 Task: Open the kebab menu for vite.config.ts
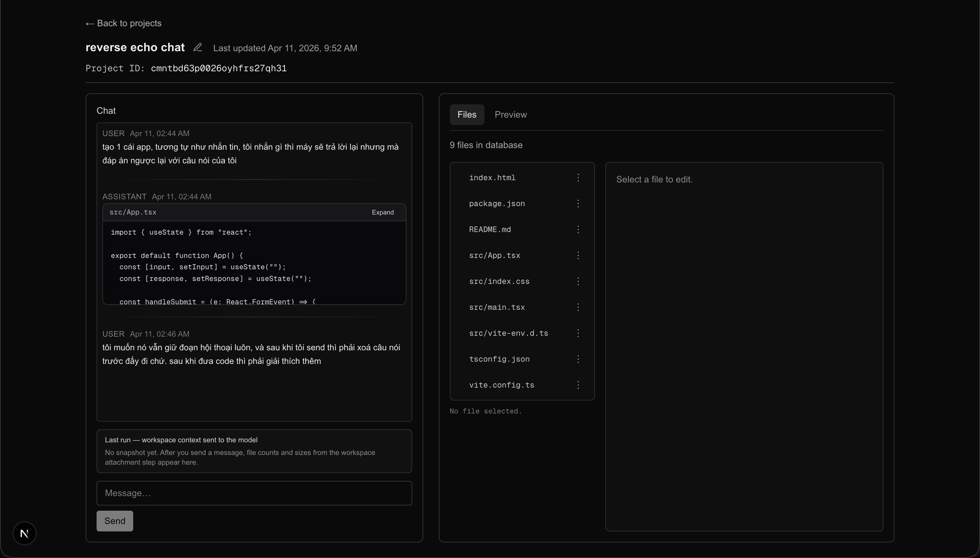(578, 385)
